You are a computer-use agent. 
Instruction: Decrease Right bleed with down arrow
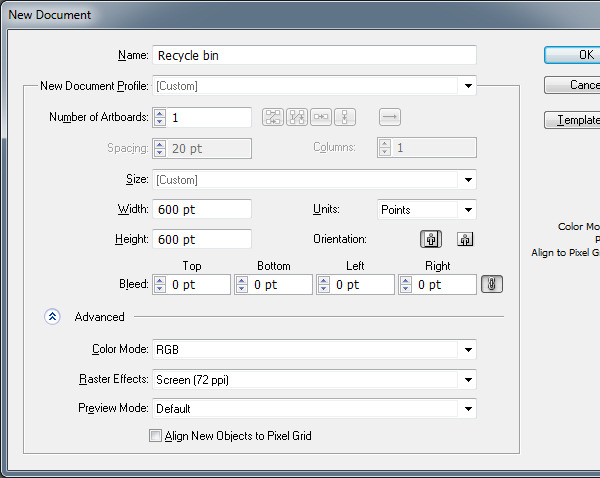[406, 289]
